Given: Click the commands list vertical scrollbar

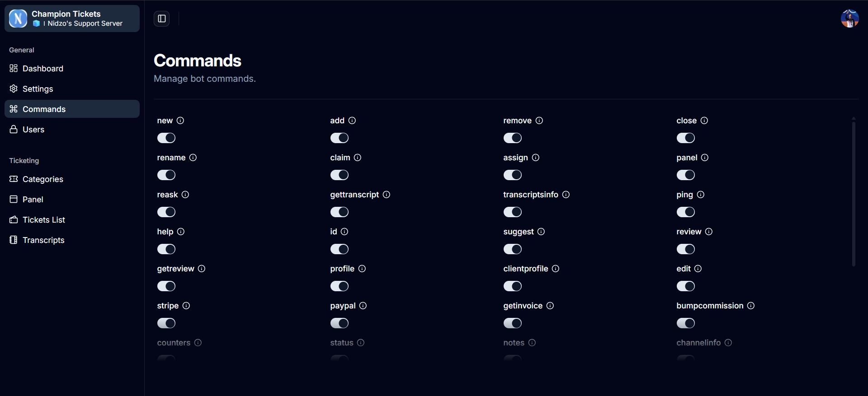Looking at the screenshot, I should coord(854,192).
